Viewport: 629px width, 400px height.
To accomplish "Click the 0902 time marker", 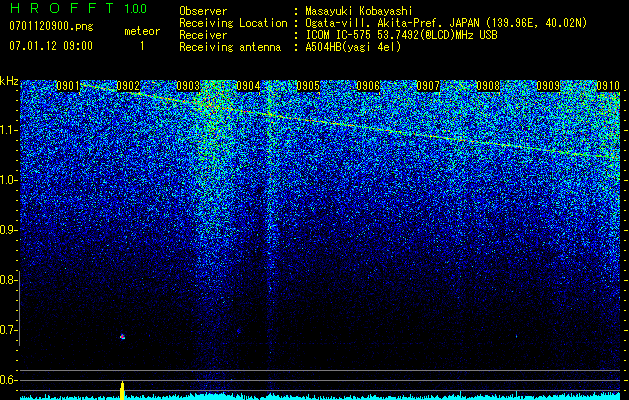I will (128, 86).
